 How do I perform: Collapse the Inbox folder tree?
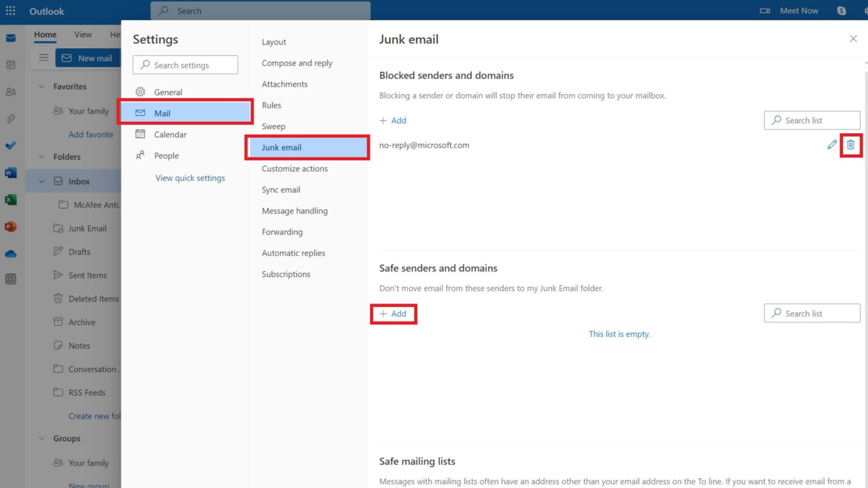(41, 181)
